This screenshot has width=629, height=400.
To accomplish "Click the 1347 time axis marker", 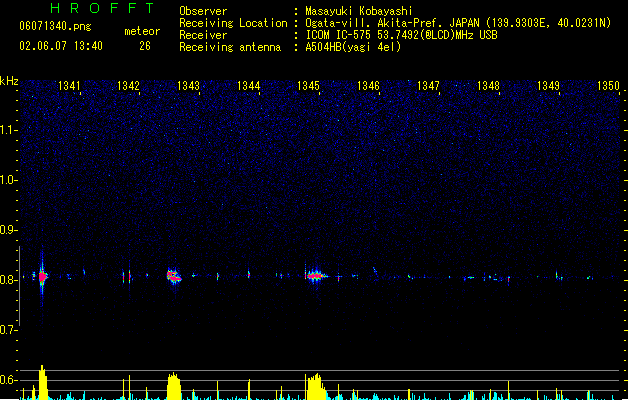I will pyautogui.click(x=428, y=86).
